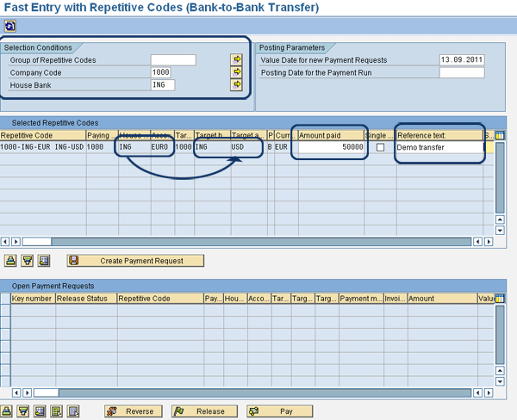Click the Group of Repetitive Codes input field
The width and height of the screenshot is (517, 420).
173,59
